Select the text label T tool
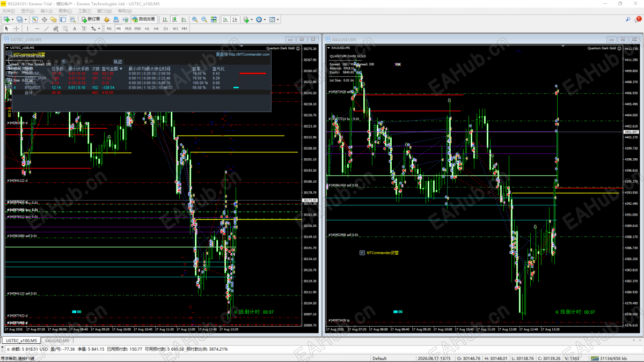This screenshot has height=362, width=644. click(x=84, y=28)
